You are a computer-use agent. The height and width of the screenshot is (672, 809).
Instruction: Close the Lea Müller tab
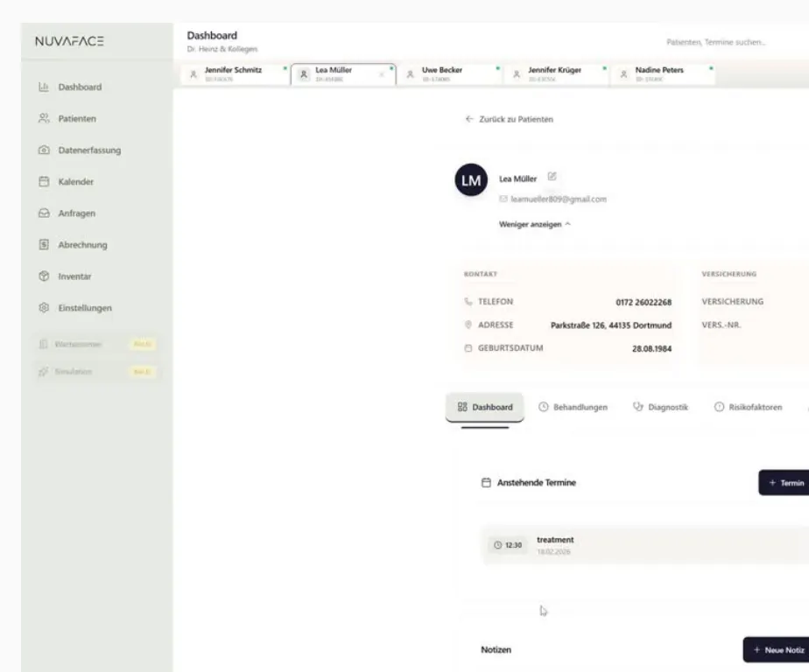382,74
